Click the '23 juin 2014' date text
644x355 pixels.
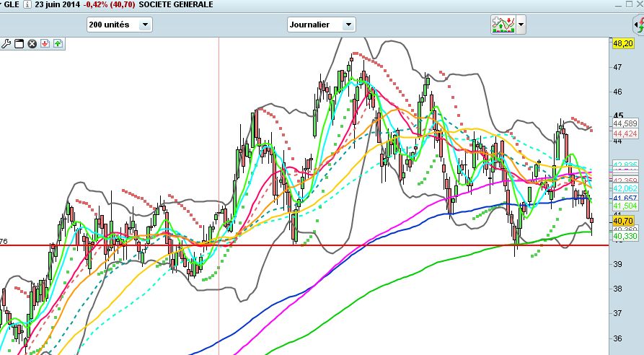57,4
